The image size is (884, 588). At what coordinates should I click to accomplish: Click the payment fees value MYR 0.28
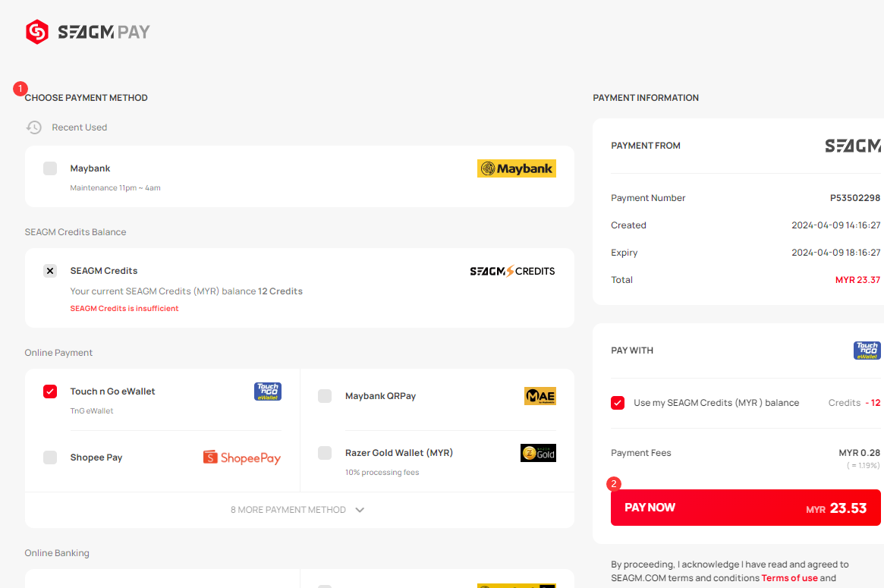pyautogui.click(x=859, y=453)
